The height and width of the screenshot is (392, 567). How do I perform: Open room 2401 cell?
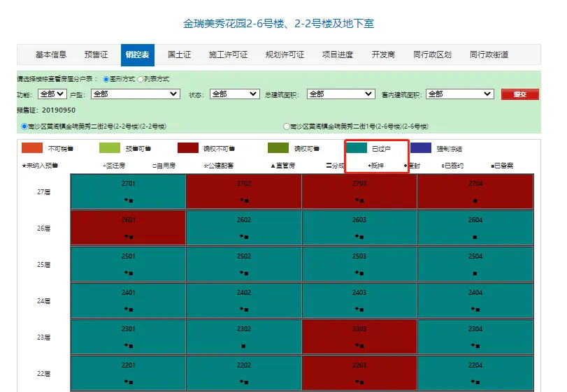(128, 300)
